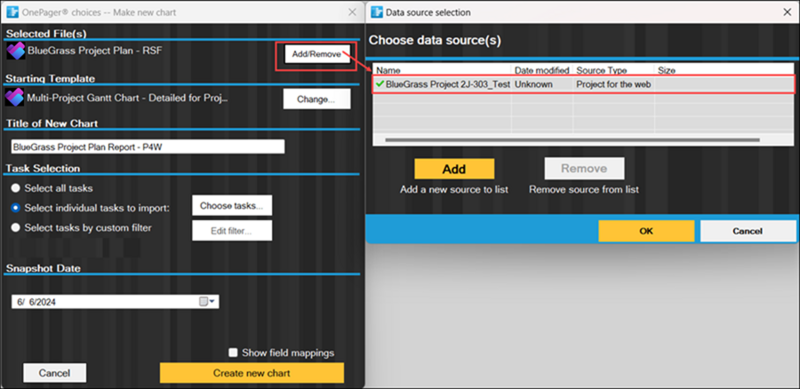Sort by Size column header

[x=724, y=70]
